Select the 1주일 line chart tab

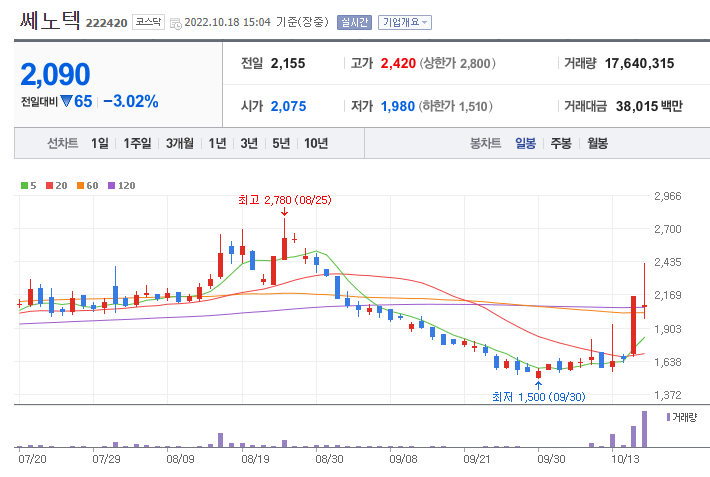coord(137,143)
